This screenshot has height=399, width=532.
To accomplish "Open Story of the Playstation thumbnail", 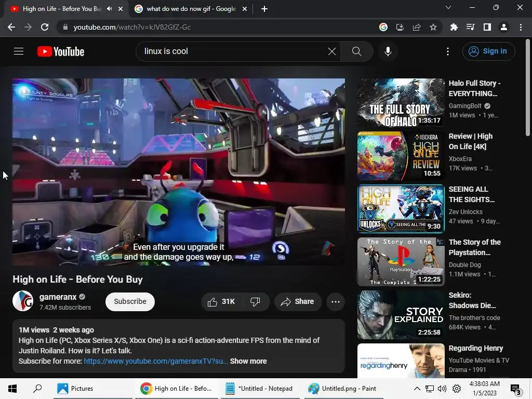I will coord(401,262).
